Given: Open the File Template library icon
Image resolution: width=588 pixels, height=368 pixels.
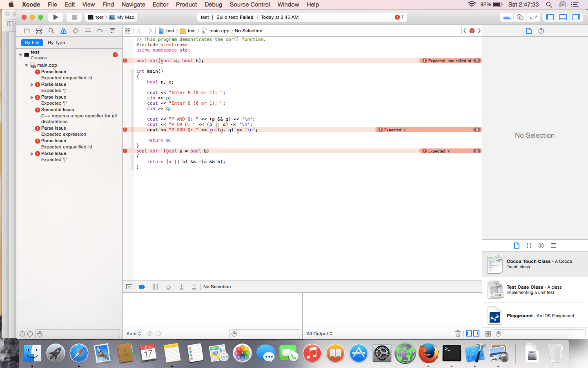Looking at the screenshot, I should [517, 246].
